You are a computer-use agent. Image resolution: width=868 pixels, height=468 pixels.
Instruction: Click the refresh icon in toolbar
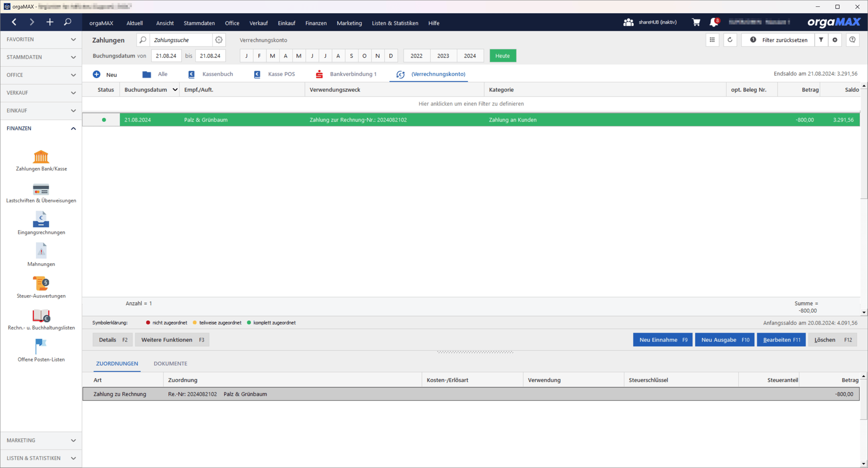click(730, 40)
